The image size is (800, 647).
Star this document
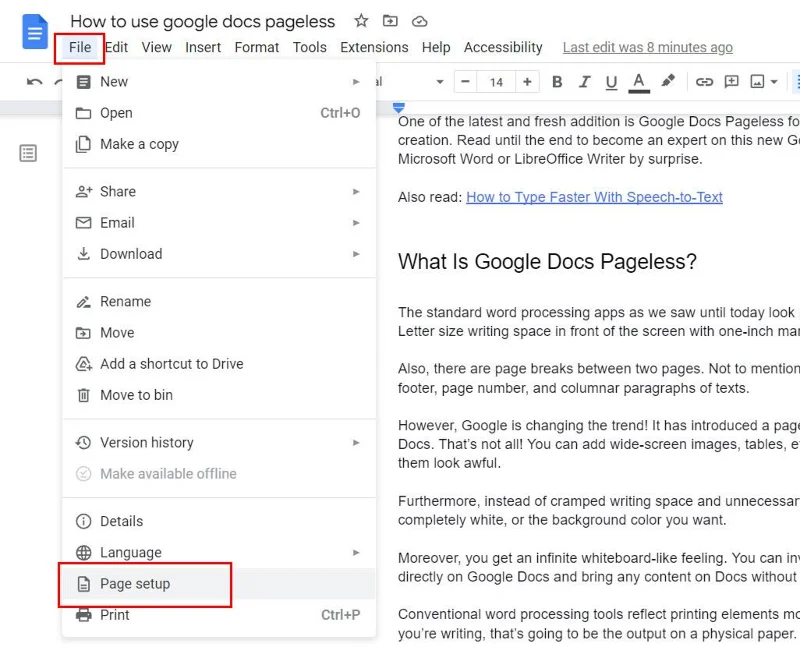click(361, 21)
